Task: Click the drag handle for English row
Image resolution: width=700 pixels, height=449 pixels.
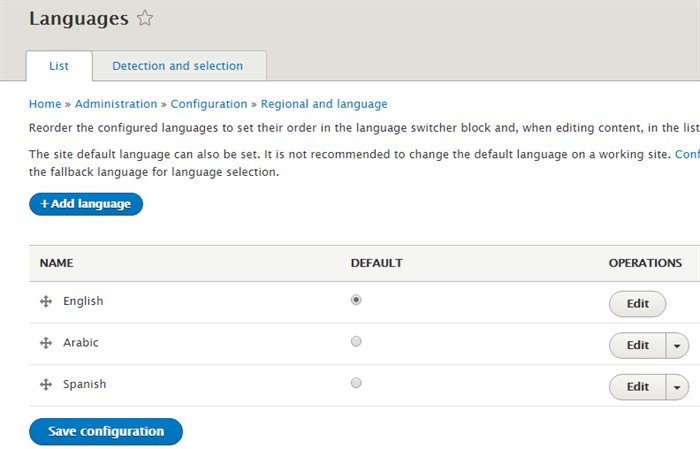Action: click(x=46, y=302)
